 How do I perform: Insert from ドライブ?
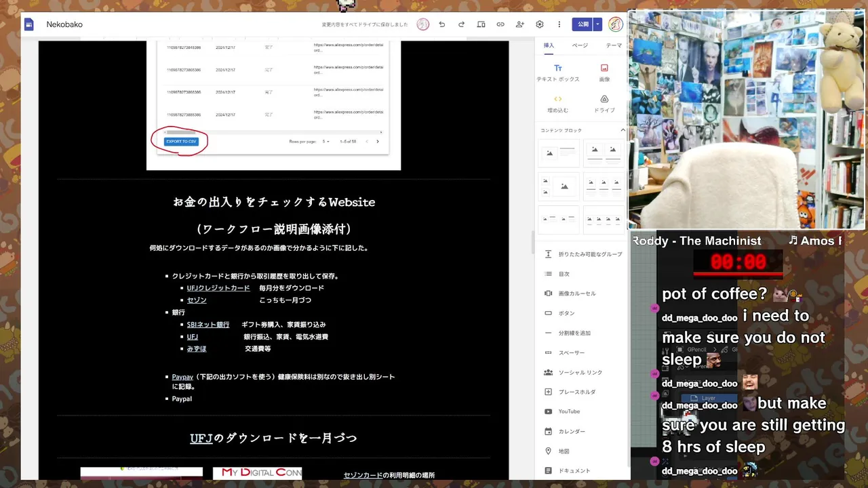(x=604, y=104)
